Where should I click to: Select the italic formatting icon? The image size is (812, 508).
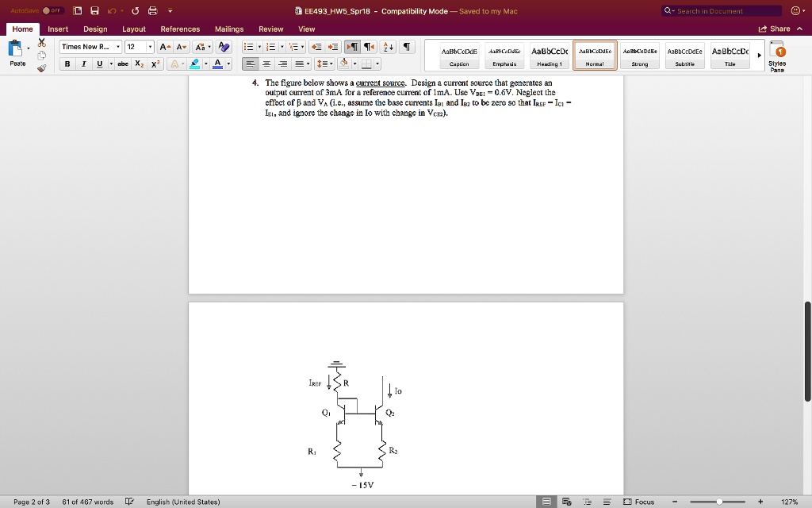point(84,63)
